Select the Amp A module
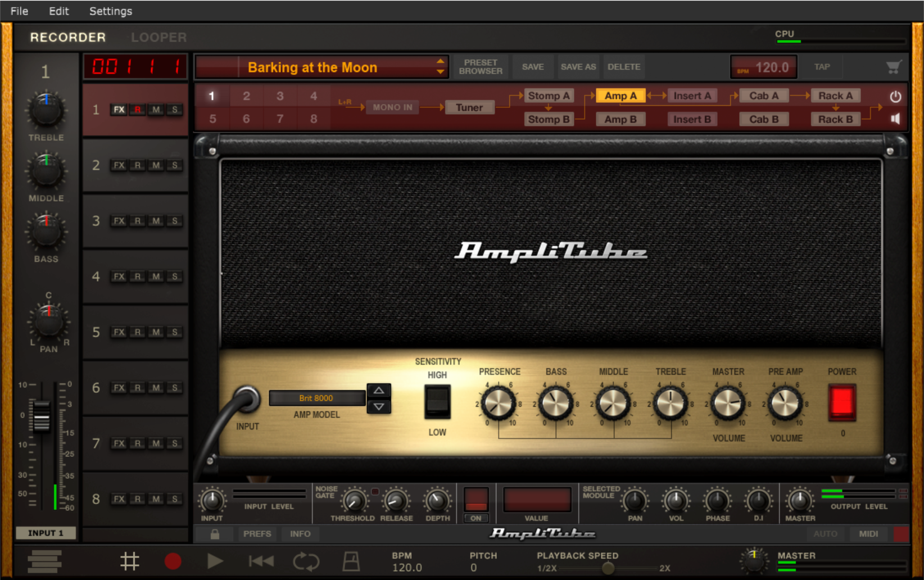This screenshot has width=924, height=580. [x=620, y=96]
